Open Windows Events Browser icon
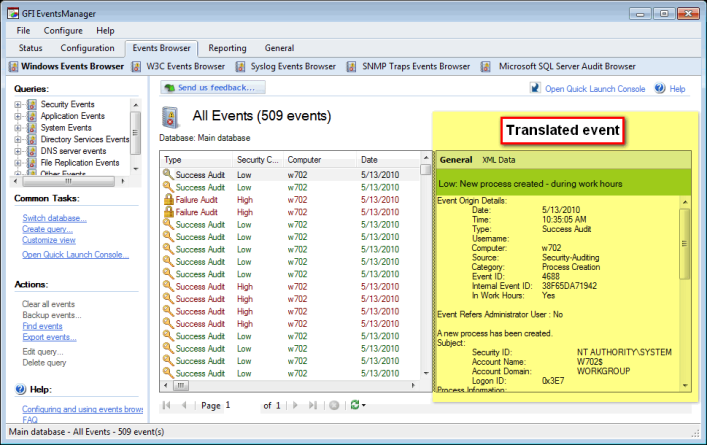The height and width of the screenshot is (445, 707). [14, 67]
